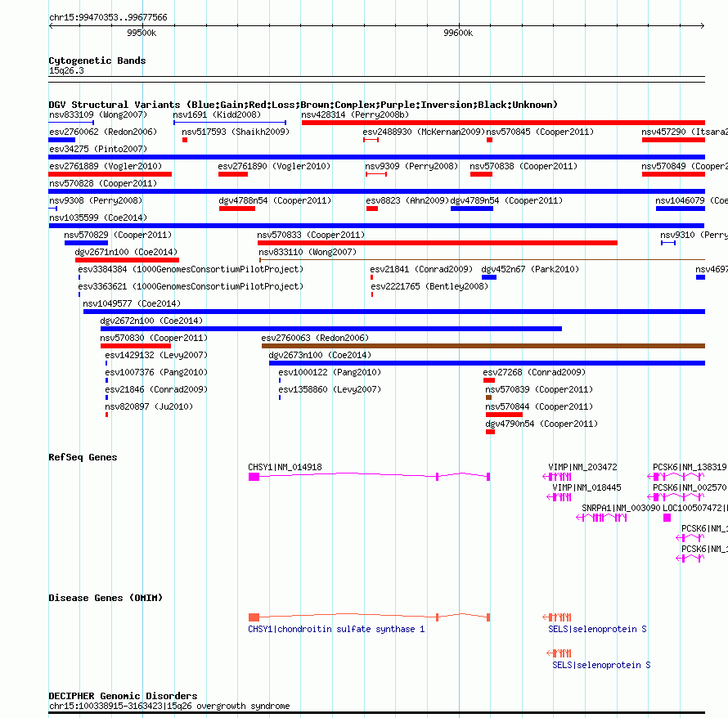Click the nsv570839 (Cooper2011) variant label
This screenshot has height=718, width=728.
[x=539, y=389]
